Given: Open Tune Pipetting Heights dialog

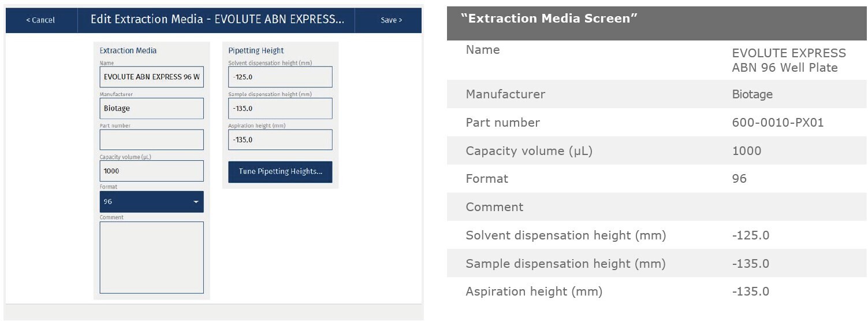Looking at the screenshot, I should click(x=280, y=172).
